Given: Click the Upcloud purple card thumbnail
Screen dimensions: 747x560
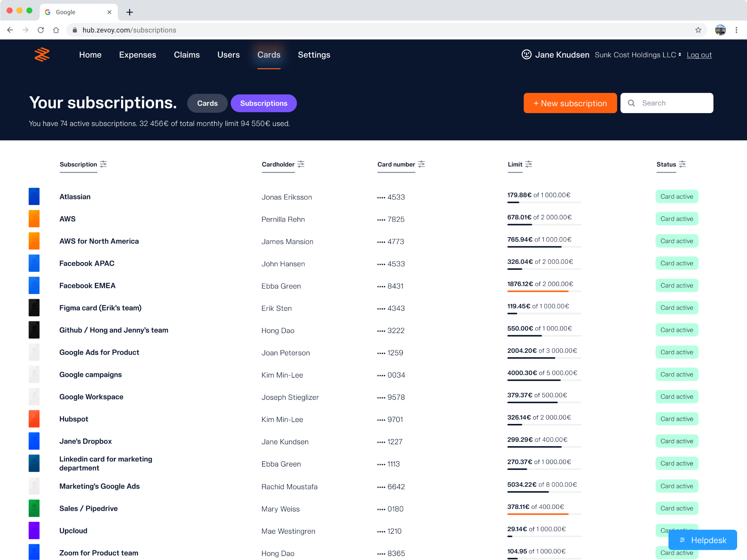Looking at the screenshot, I should [x=34, y=531].
